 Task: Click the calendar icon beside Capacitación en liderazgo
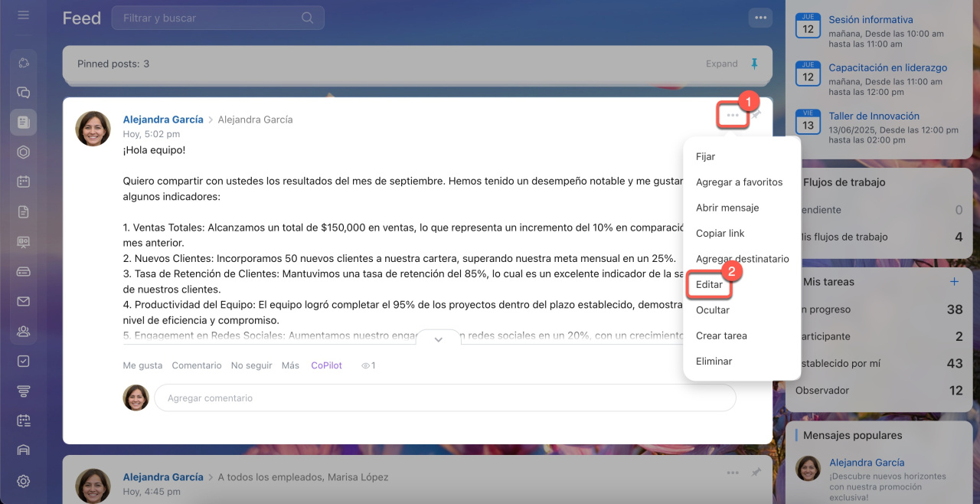coord(808,73)
